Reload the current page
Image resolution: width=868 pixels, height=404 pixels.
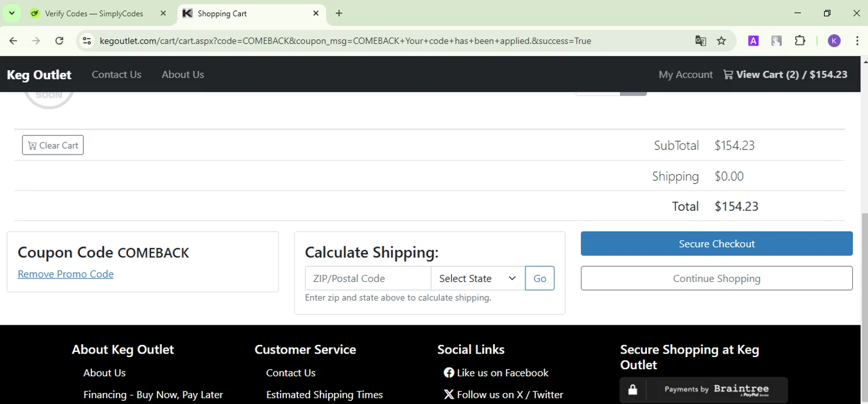click(59, 41)
